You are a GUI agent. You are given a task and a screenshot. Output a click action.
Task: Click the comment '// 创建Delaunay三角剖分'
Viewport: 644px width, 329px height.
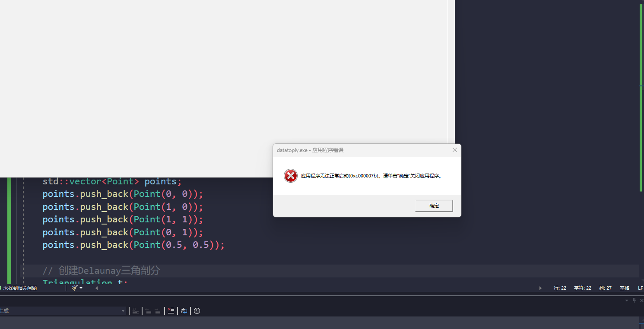pos(102,271)
